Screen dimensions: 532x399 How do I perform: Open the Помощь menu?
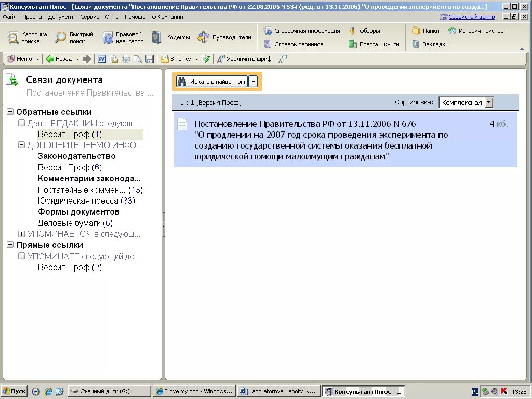click(x=135, y=17)
